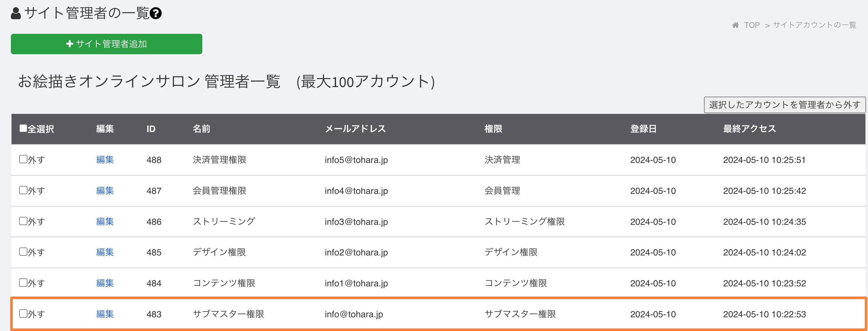Open 編集 link for ストリーミング row
Viewport: 868px width, 331px height.
105,222
